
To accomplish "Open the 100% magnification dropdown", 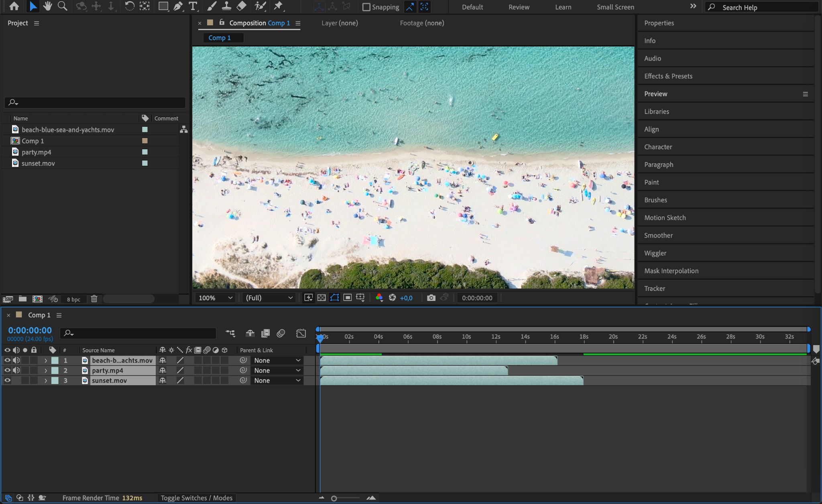I will pos(216,298).
